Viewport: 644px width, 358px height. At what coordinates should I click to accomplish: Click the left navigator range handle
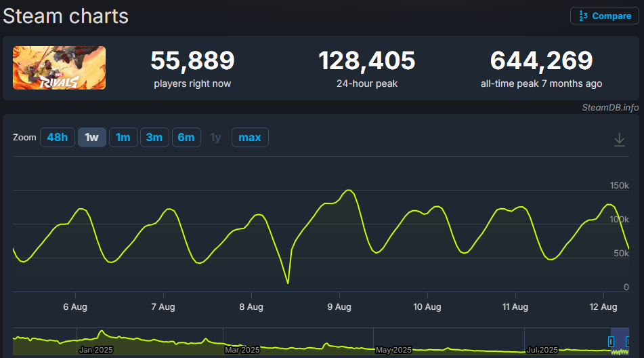tap(611, 342)
